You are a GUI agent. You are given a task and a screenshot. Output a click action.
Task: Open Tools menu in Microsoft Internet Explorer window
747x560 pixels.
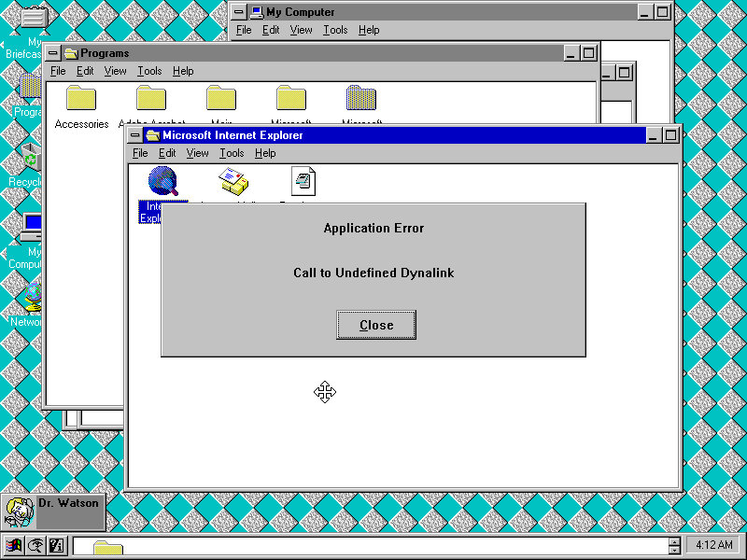(x=232, y=153)
